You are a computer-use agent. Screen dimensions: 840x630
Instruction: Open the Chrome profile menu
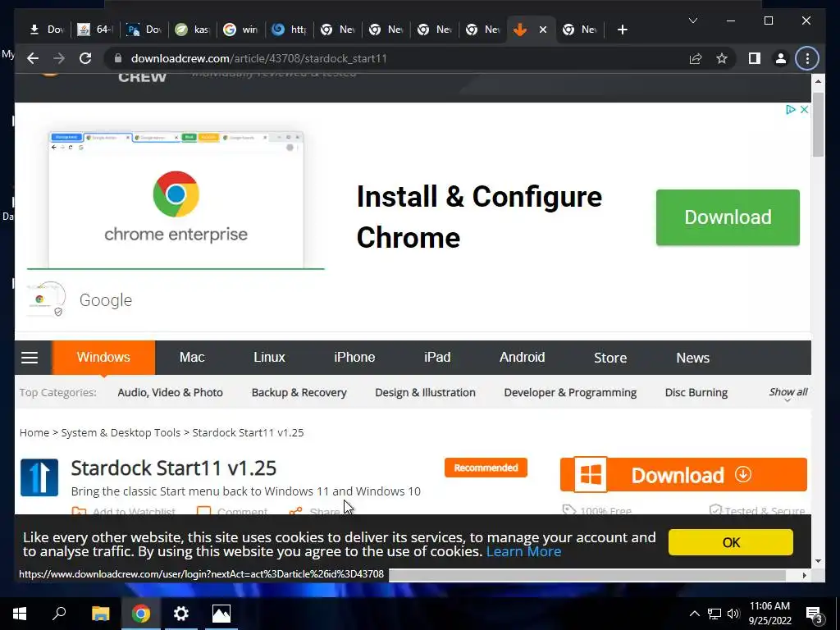(781, 58)
